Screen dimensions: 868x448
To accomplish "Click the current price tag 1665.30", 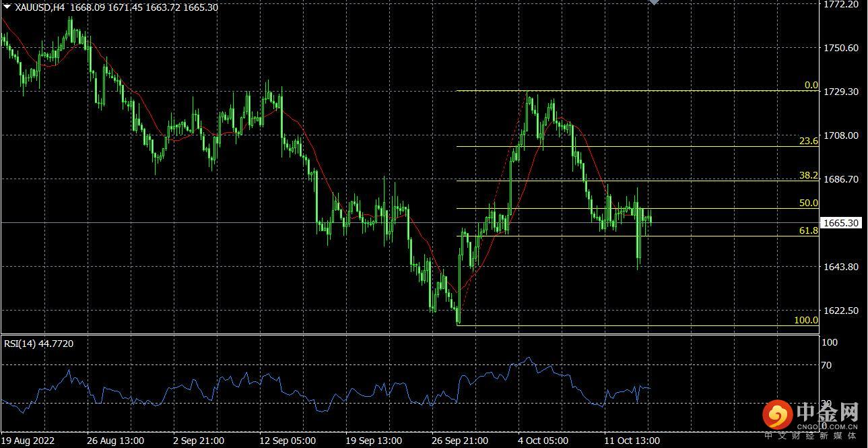I will 842,222.
